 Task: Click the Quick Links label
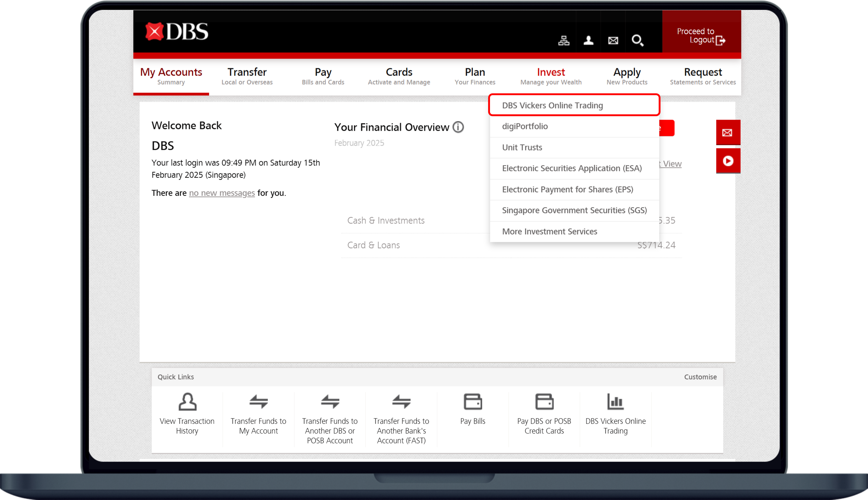point(175,377)
